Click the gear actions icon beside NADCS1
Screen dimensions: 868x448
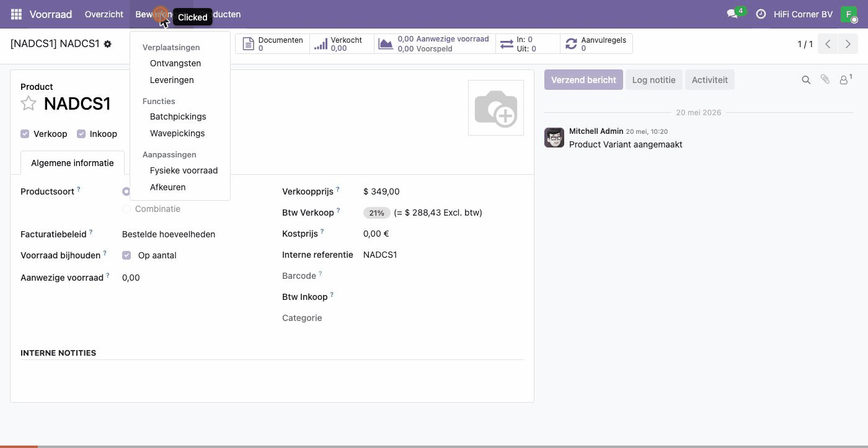108,44
